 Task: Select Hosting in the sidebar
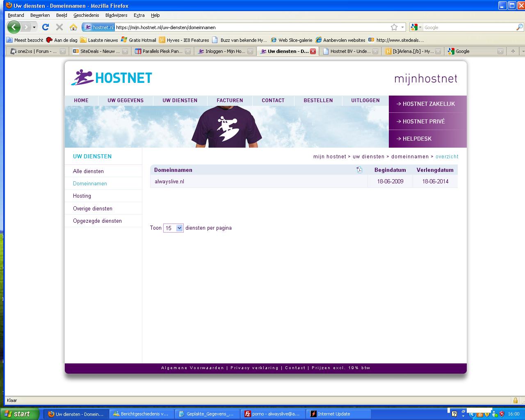point(82,196)
